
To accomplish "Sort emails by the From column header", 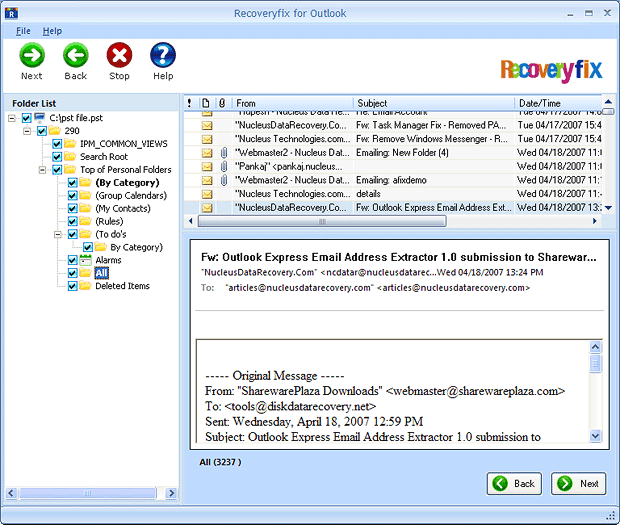I will [x=292, y=103].
